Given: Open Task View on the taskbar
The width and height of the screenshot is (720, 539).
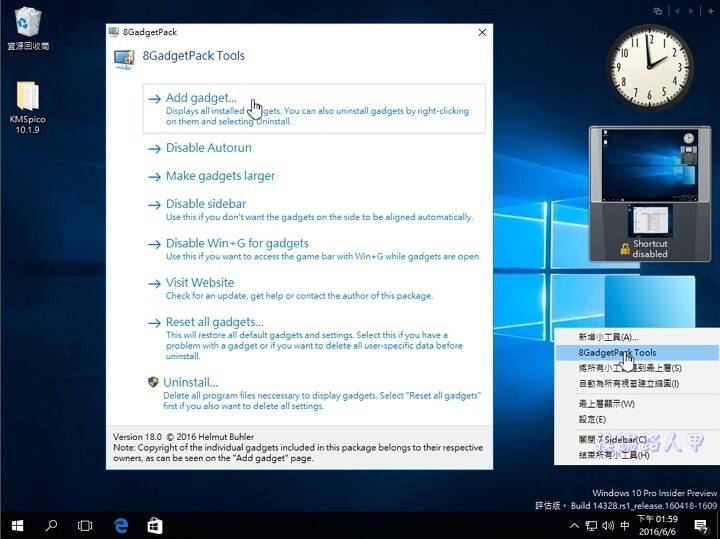Looking at the screenshot, I should (x=85, y=526).
